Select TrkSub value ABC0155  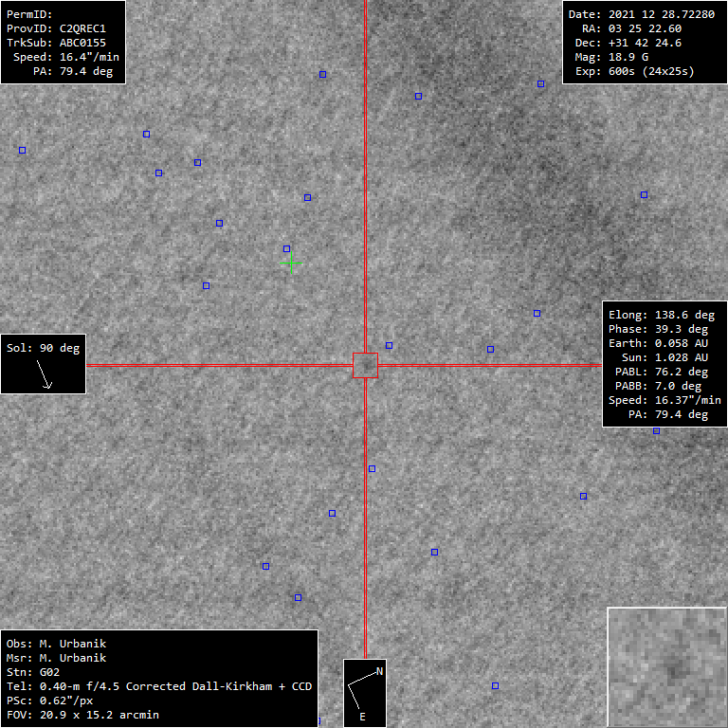click(x=82, y=43)
